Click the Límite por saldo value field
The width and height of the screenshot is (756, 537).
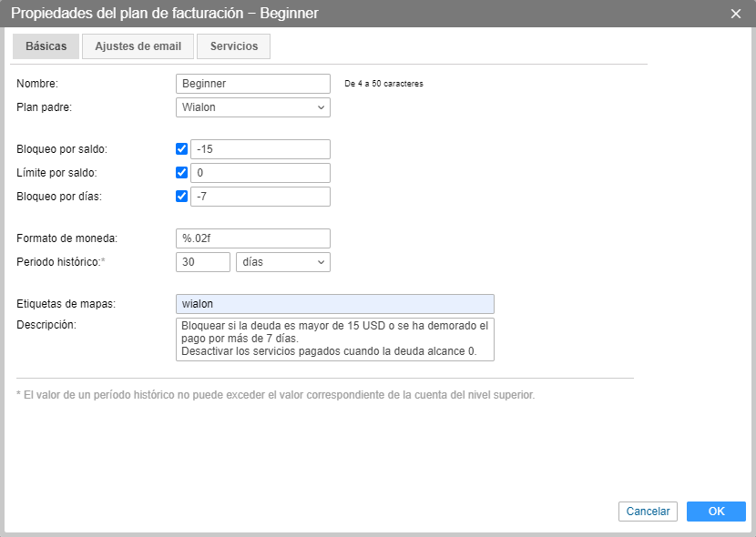[x=260, y=173]
